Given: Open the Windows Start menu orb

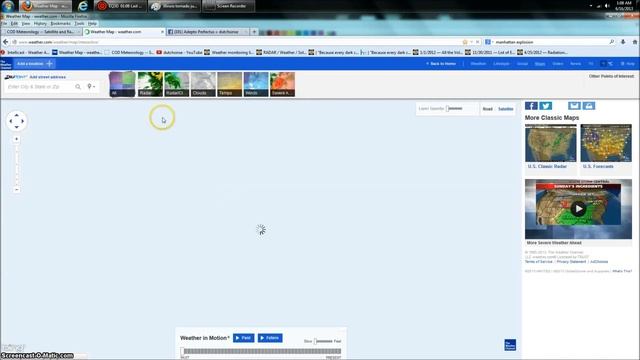Looking at the screenshot, I should click(8, 6).
